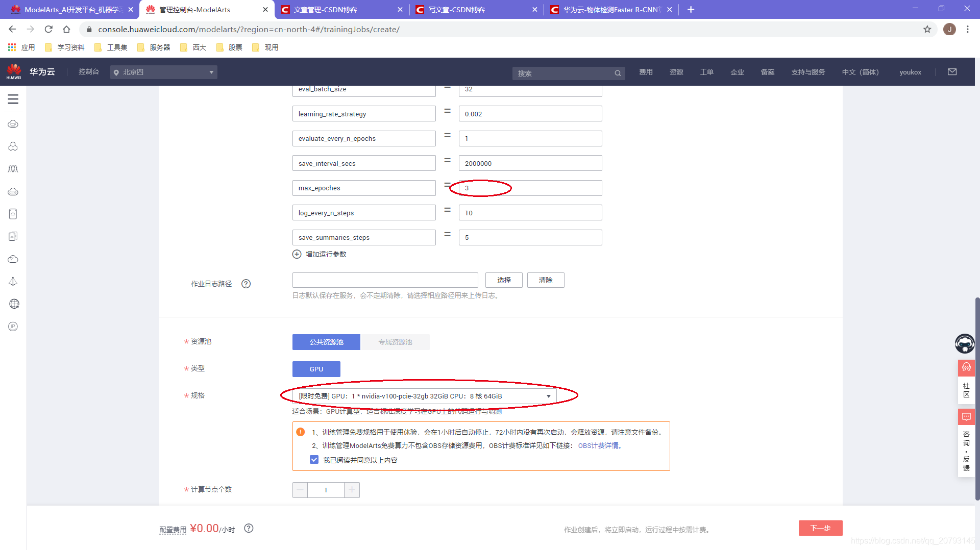Click the page vertical scrollbar
980x550 pixels.
pos(977,398)
